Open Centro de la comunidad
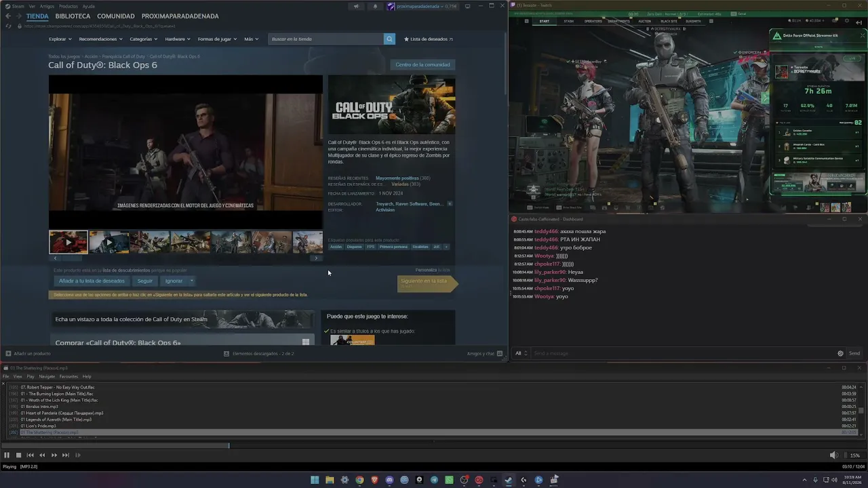 (x=422, y=64)
